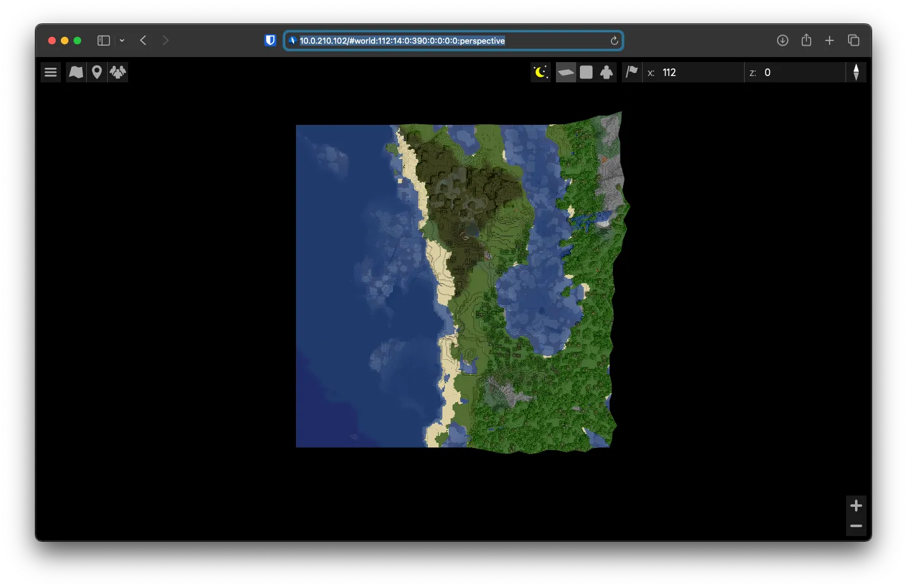Toggle day/night moon icon
The width and height of the screenshot is (907, 588).
click(541, 72)
